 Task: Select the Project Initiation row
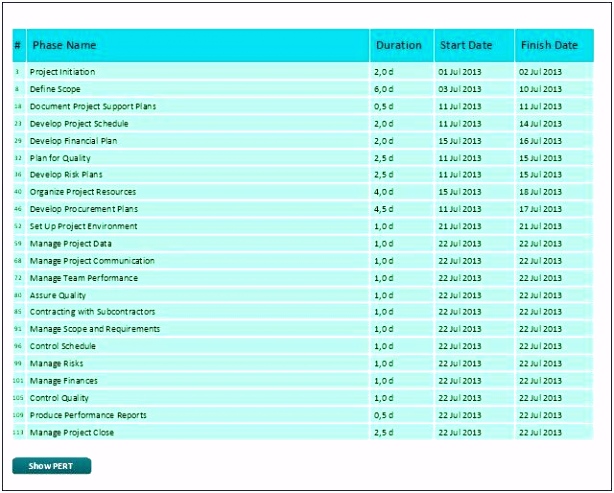click(303, 72)
